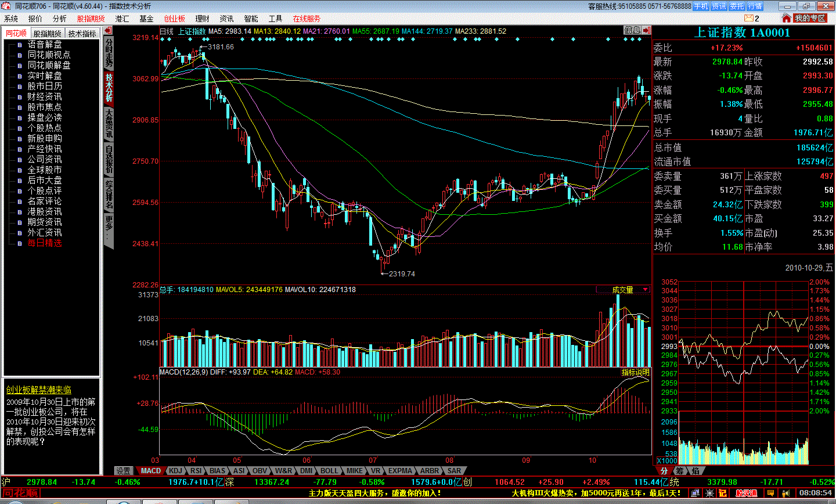Viewport: 836px width, 504px height.
Task: Open the 智能 menu
Action: coord(251,19)
